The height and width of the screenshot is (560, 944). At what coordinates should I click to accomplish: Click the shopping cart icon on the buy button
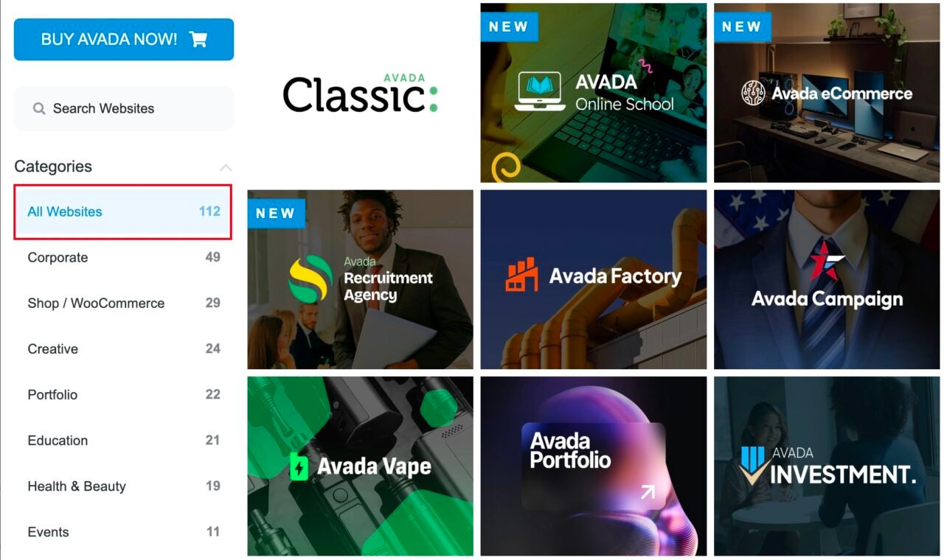[198, 39]
